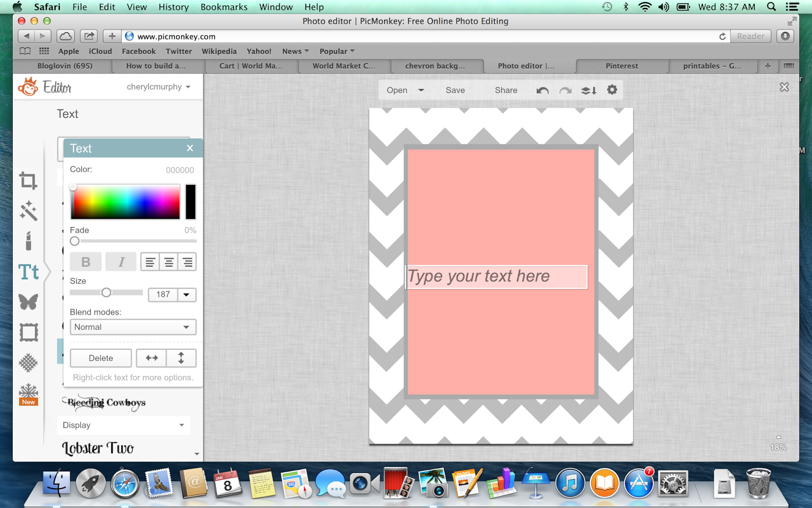Expand the Blend modes Normal dropdown
Screen dimensions: 812x508
tap(133, 327)
